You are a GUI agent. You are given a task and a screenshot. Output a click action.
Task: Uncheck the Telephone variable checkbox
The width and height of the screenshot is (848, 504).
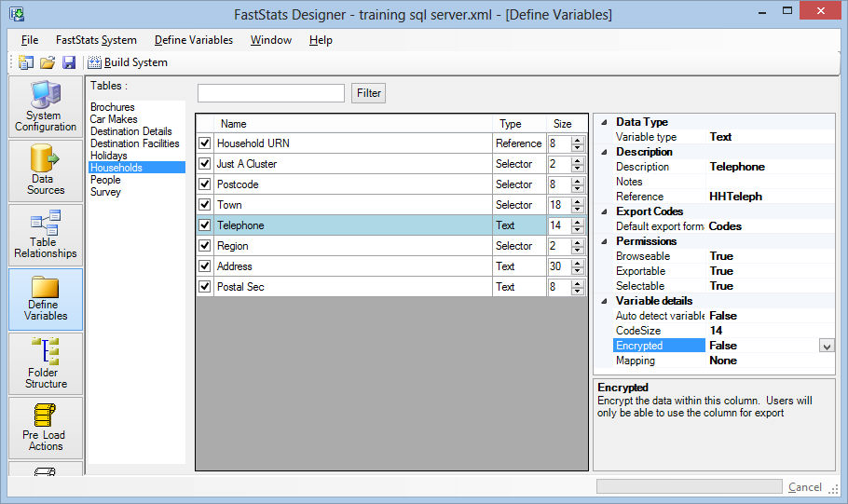(x=204, y=225)
